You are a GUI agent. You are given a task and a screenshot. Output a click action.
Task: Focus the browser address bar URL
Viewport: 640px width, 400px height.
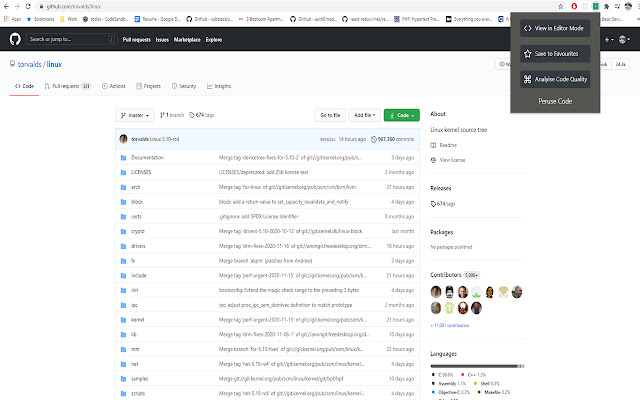point(73,7)
